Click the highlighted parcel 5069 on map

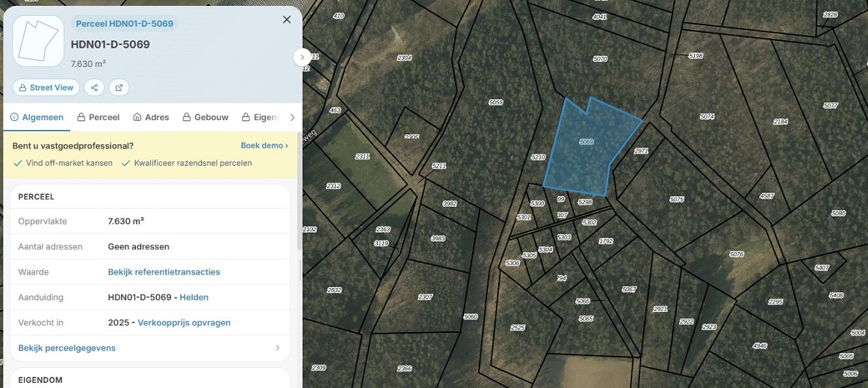[587, 142]
